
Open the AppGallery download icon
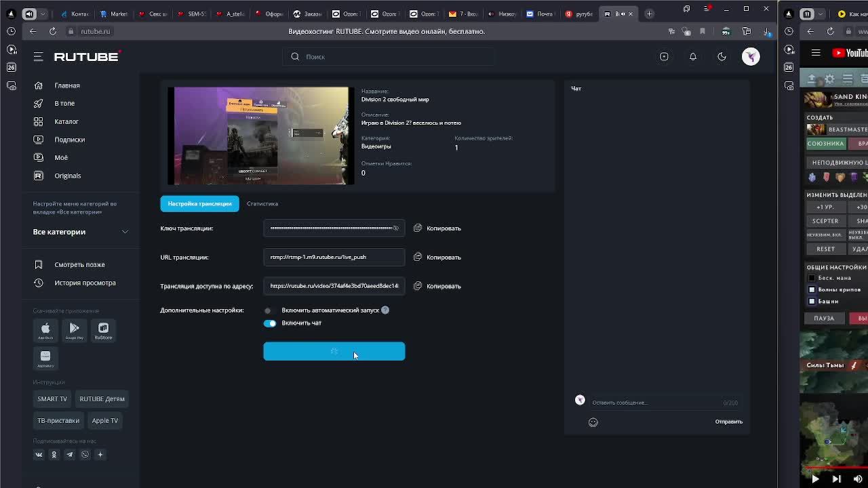[x=45, y=359]
